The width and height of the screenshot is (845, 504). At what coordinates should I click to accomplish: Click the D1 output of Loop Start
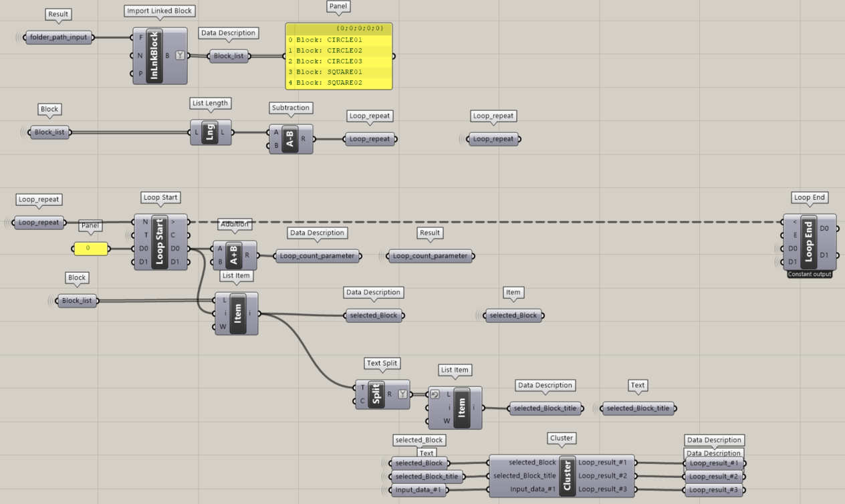(176, 261)
